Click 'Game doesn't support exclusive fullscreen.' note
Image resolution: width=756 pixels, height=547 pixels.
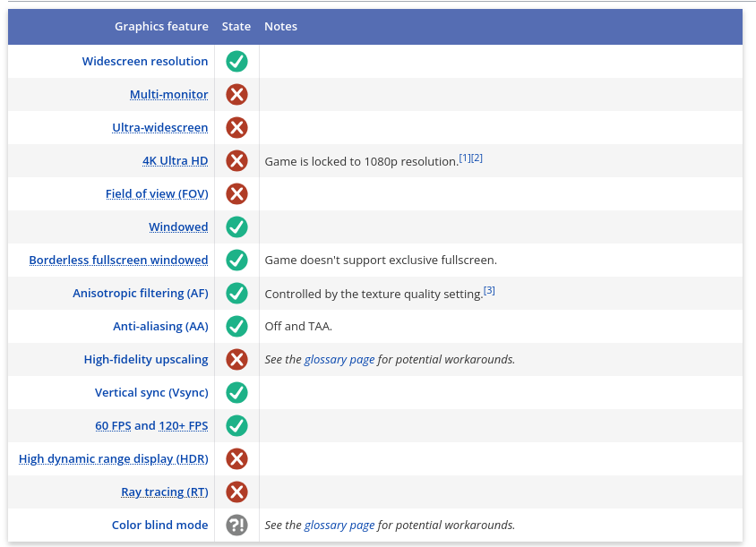pyautogui.click(x=381, y=261)
